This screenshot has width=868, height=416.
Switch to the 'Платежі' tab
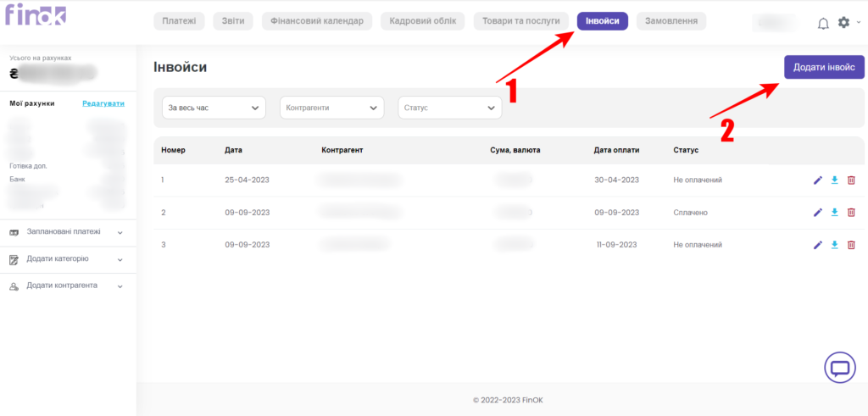pyautogui.click(x=178, y=21)
